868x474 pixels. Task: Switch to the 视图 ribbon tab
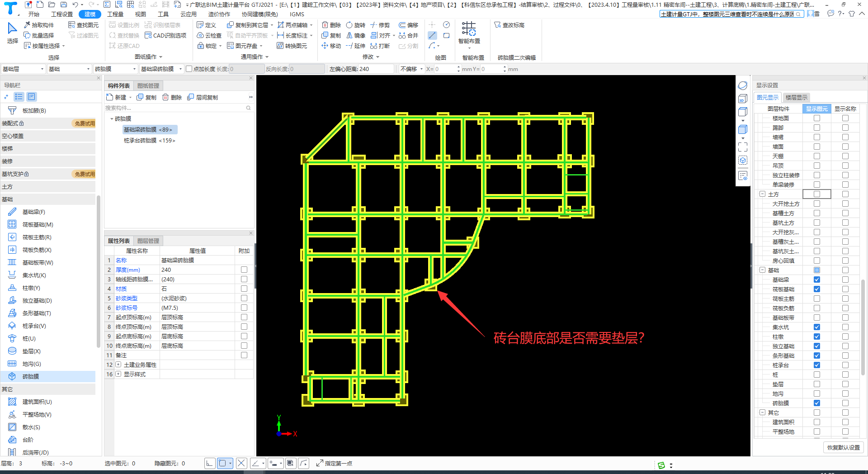pos(141,14)
